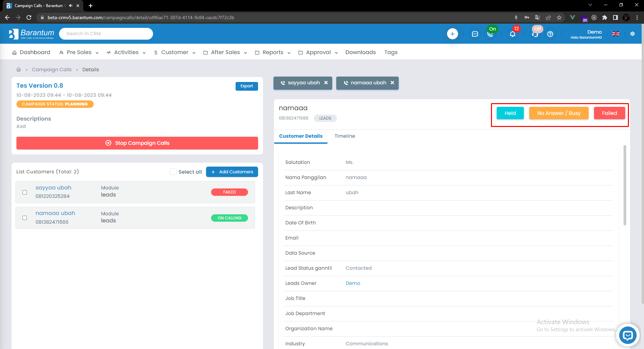Expand the Reports dropdown menu

click(x=273, y=52)
